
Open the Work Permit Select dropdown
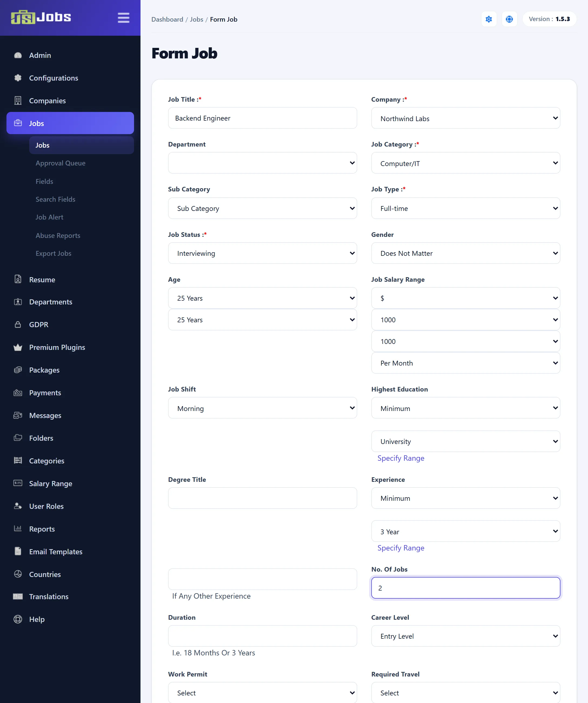point(263,693)
